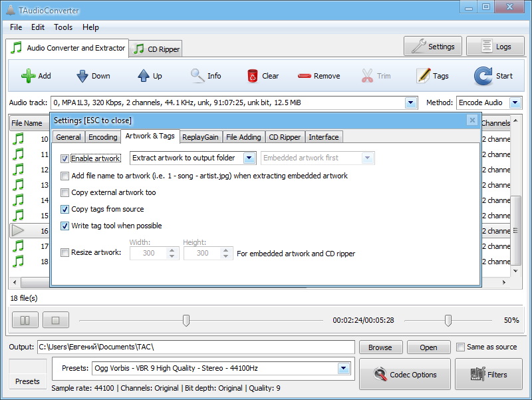Stop playback
Image resolution: width=532 pixels, height=400 pixels.
(x=56, y=320)
